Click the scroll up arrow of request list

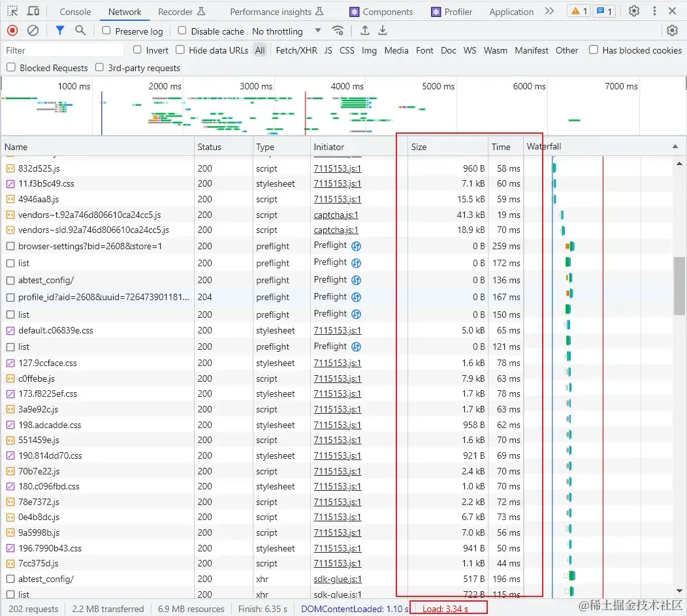679,163
